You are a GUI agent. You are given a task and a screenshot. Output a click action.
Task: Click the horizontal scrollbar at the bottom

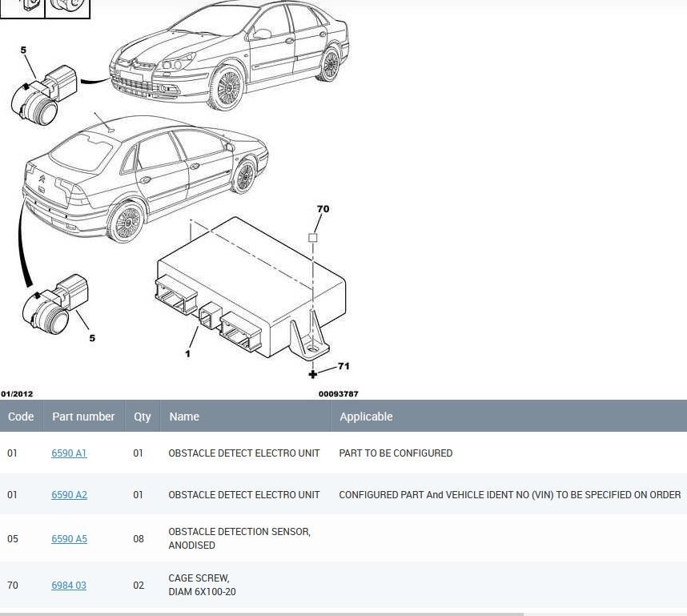[x=262, y=614]
